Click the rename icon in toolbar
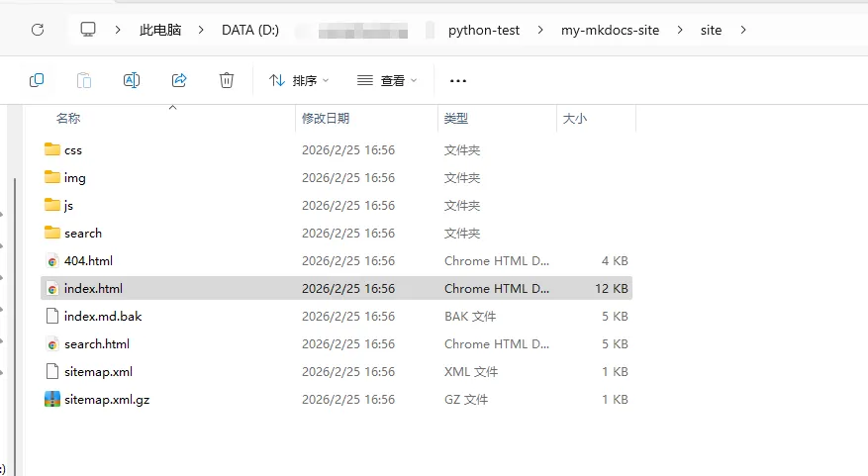868x476 pixels. pyautogui.click(x=131, y=80)
